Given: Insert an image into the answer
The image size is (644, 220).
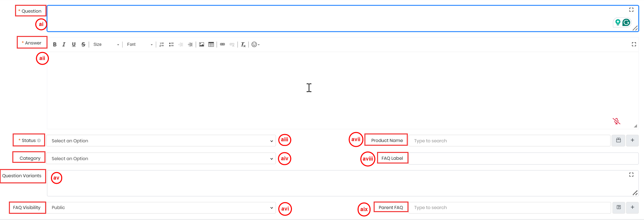Looking at the screenshot, I should point(202,44).
